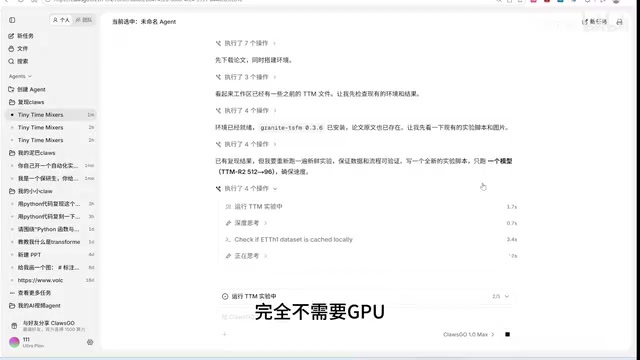
Task: Open the 文件 section
Action: [x=18, y=49]
